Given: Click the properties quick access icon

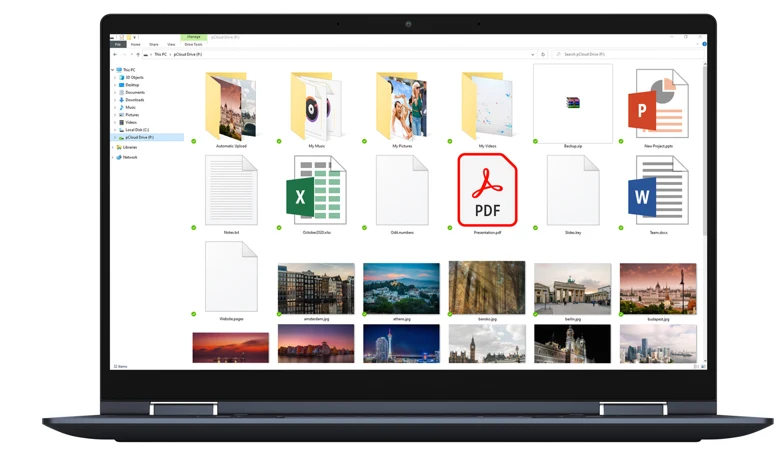Looking at the screenshot, I should (121, 37).
